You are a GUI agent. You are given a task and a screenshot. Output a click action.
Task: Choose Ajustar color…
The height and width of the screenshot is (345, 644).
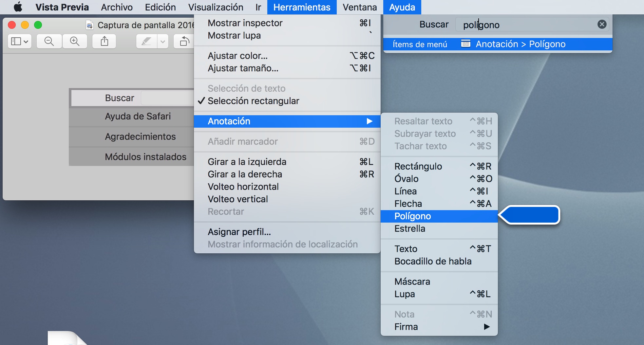coord(287,56)
